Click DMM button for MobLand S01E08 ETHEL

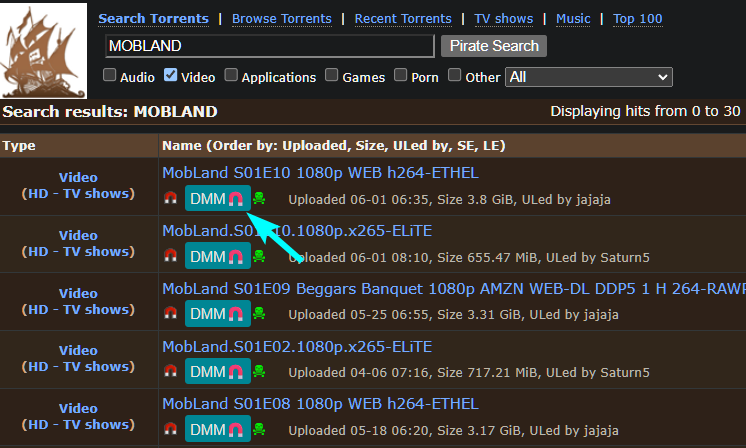pos(217,429)
